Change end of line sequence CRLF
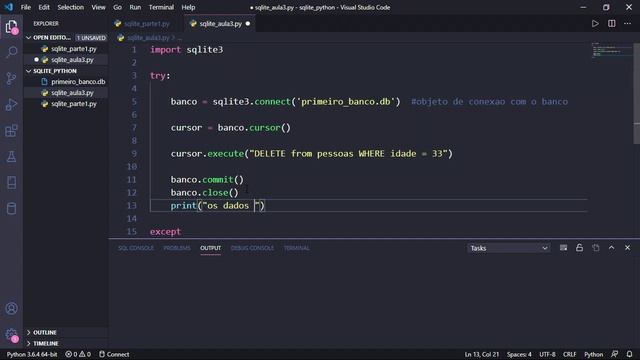The width and height of the screenshot is (640, 360). pos(570,354)
